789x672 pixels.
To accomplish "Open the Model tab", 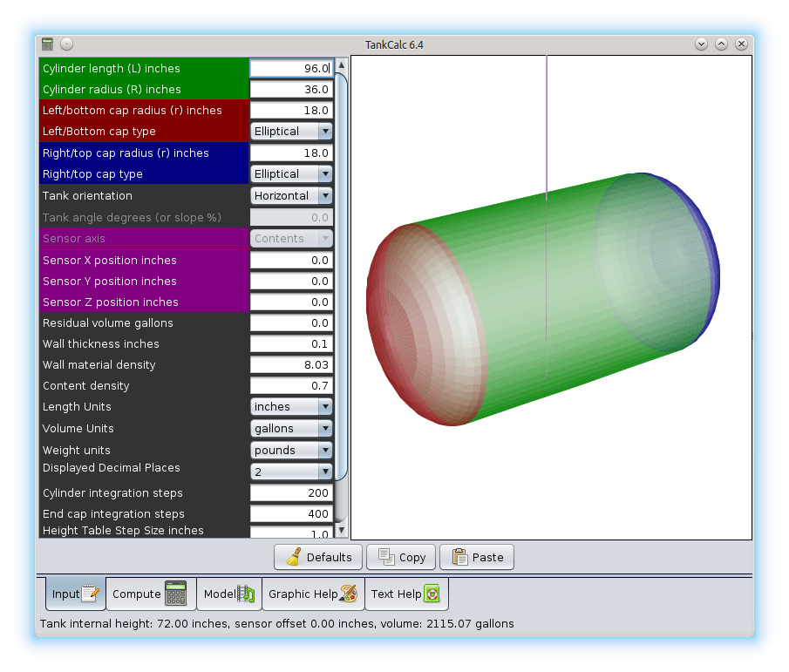I will pos(228,594).
